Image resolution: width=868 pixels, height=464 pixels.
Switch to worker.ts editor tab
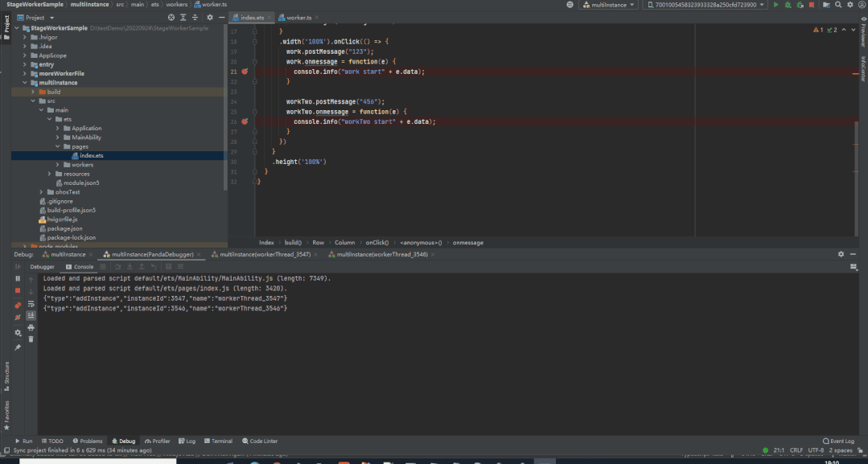[298, 18]
